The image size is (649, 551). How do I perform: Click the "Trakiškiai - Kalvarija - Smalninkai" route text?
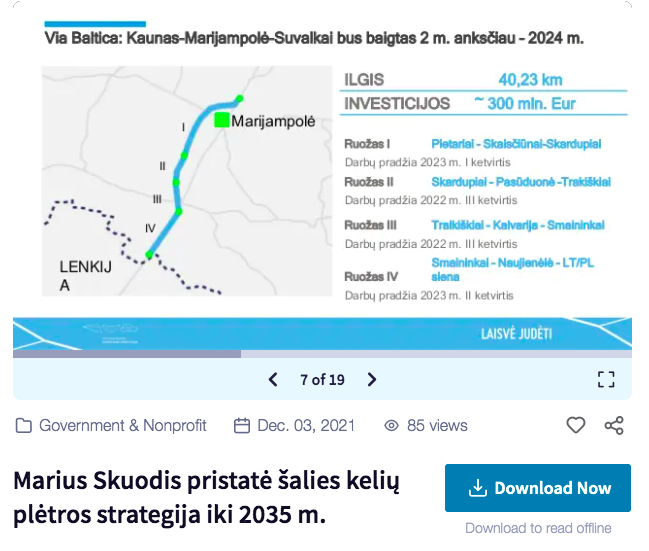point(517,225)
